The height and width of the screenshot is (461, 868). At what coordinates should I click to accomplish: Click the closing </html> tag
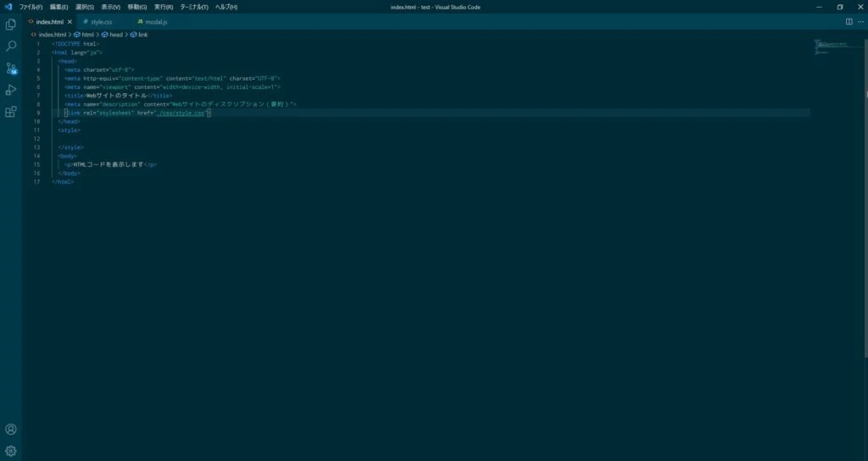pyautogui.click(x=63, y=181)
